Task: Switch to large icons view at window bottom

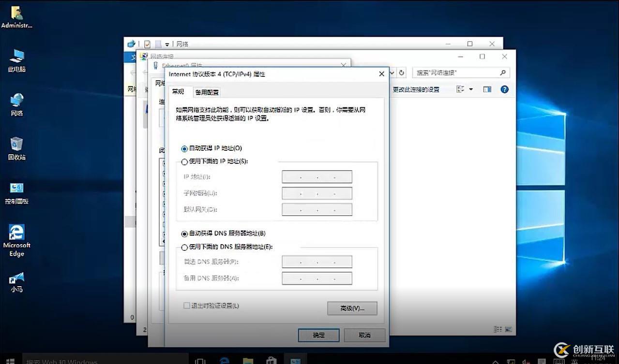Action: pyautogui.click(x=508, y=329)
